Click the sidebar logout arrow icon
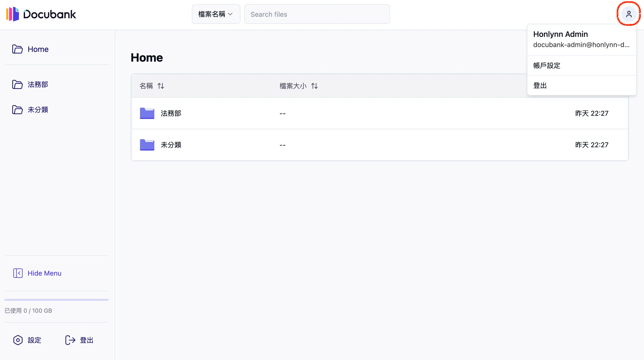 (70, 340)
